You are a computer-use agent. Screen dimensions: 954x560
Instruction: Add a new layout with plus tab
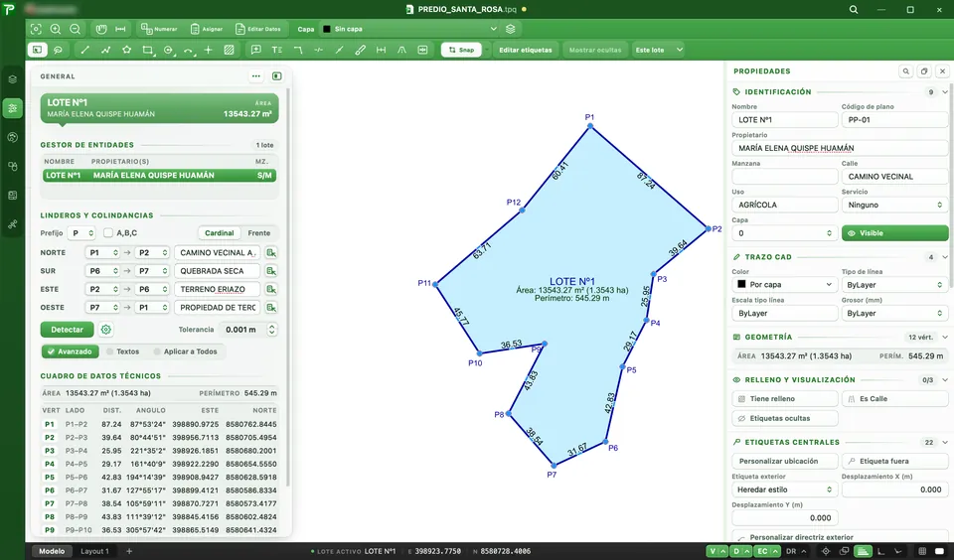tap(129, 551)
